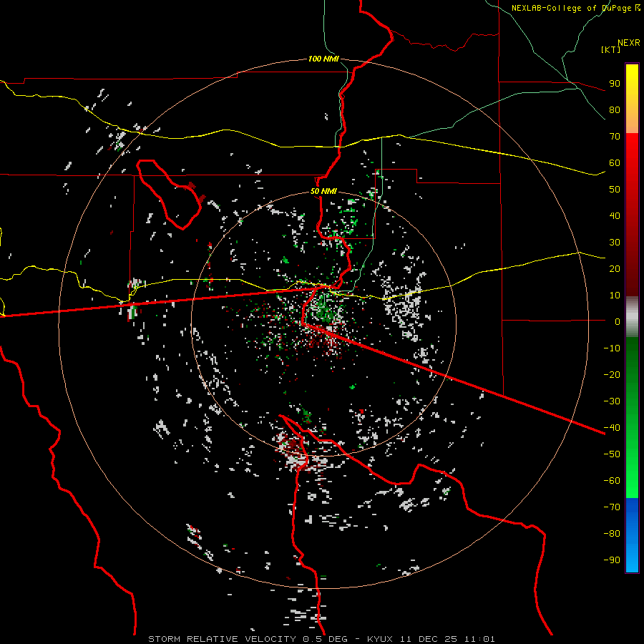This screenshot has width=644, height=644.
Task: Click the NEXR label above the scale
Action: coord(629,42)
